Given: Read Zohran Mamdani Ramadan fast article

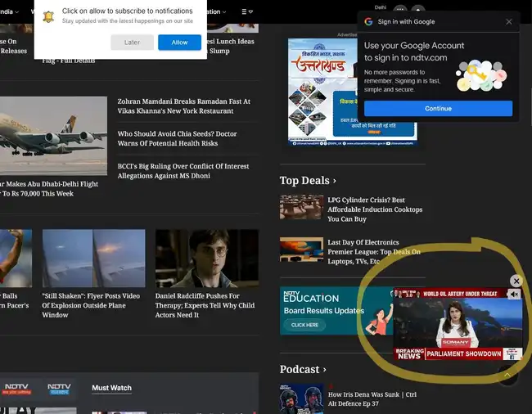Looking at the screenshot, I should pyautogui.click(x=184, y=106).
